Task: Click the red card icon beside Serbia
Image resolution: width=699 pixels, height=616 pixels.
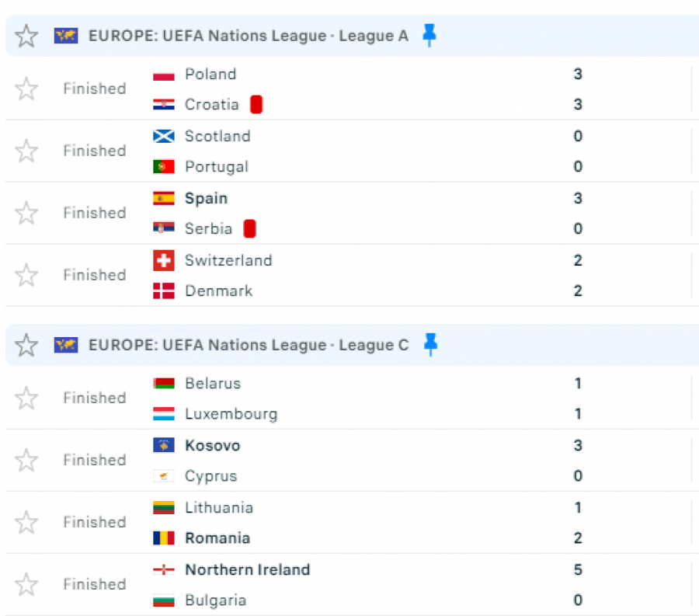Action: (249, 228)
